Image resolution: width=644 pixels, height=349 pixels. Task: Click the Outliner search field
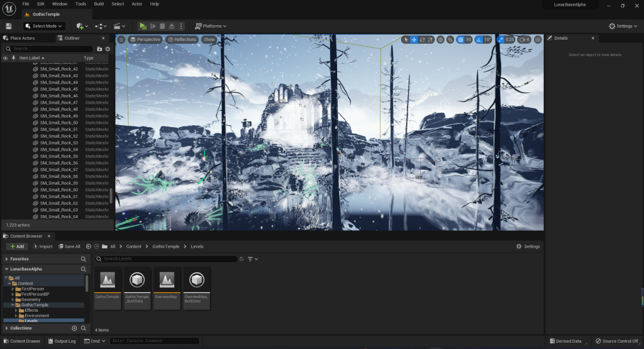click(x=48, y=48)
